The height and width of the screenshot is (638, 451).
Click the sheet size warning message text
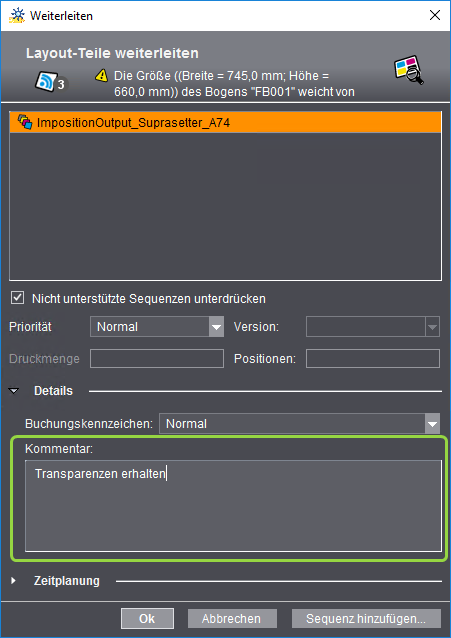(x=234, y=84)
